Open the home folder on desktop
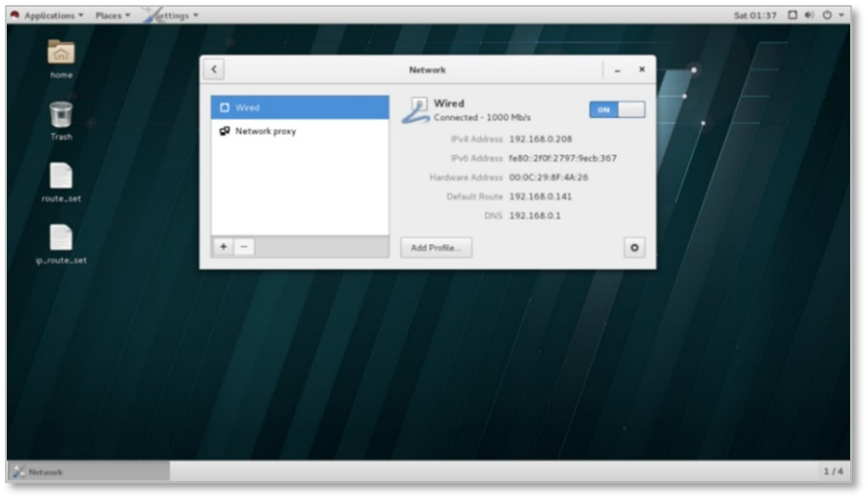 click(x=60, y=54)
